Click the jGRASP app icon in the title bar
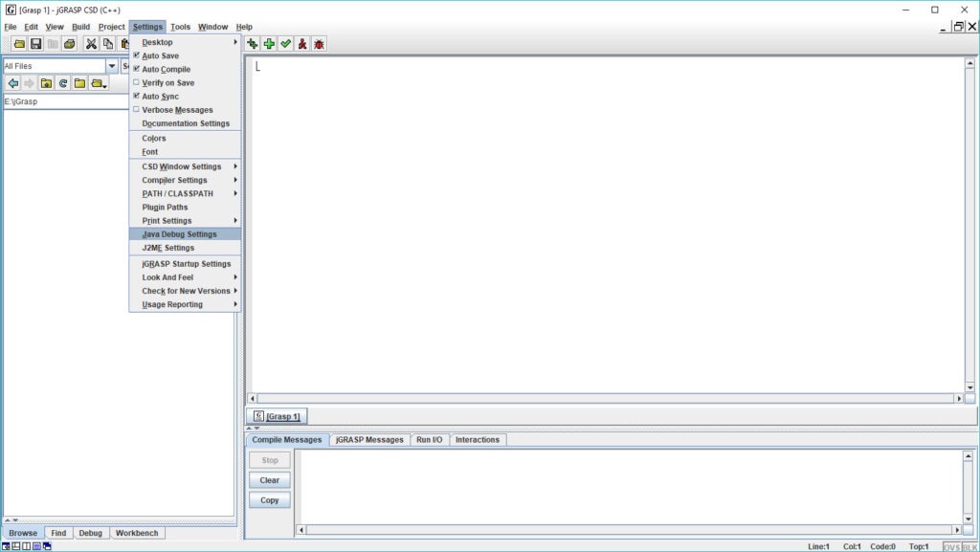The width and height of the screenshot is (980, 552). pyautogui.click(x=11, y=10)
